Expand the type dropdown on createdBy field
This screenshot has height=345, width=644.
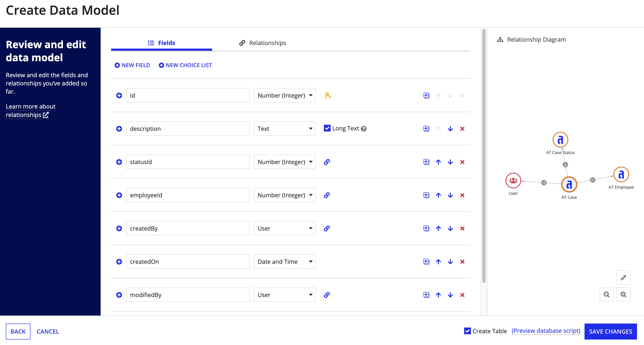coord(310,228)
